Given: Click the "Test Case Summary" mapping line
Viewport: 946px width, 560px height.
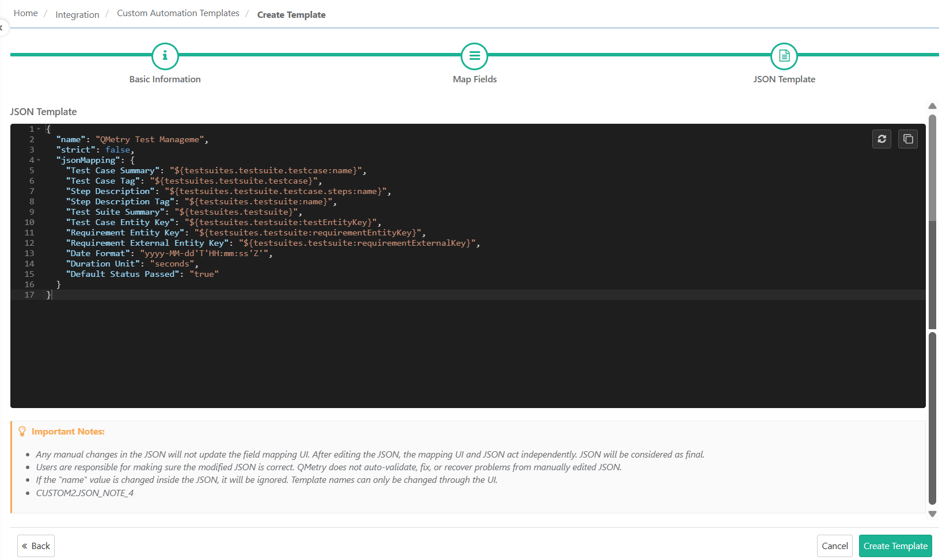Looking at the screenshot, I should [x=216, y=170].
